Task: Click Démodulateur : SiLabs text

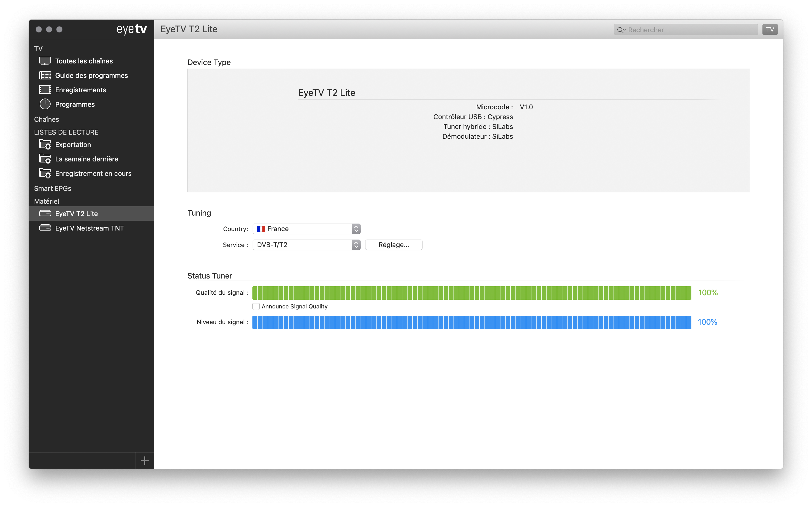Action: (477, 136)
